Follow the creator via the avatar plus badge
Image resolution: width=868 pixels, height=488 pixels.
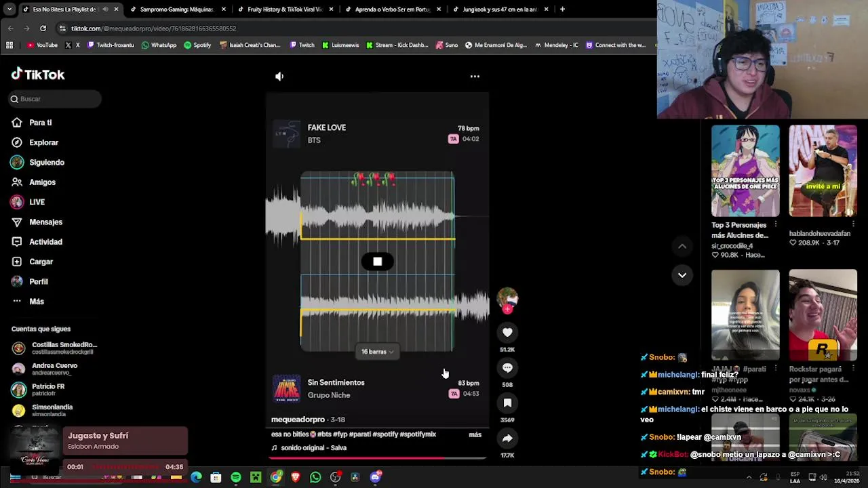click(507, 309)
